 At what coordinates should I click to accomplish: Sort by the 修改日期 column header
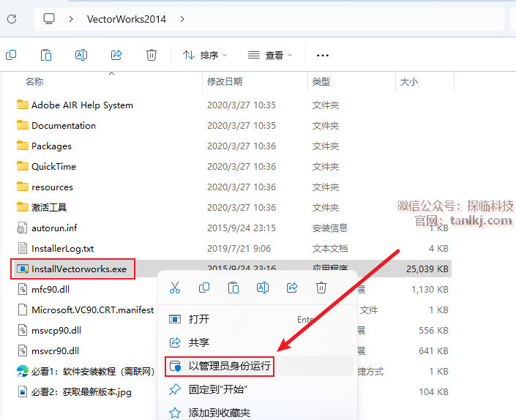click(225, 81)
